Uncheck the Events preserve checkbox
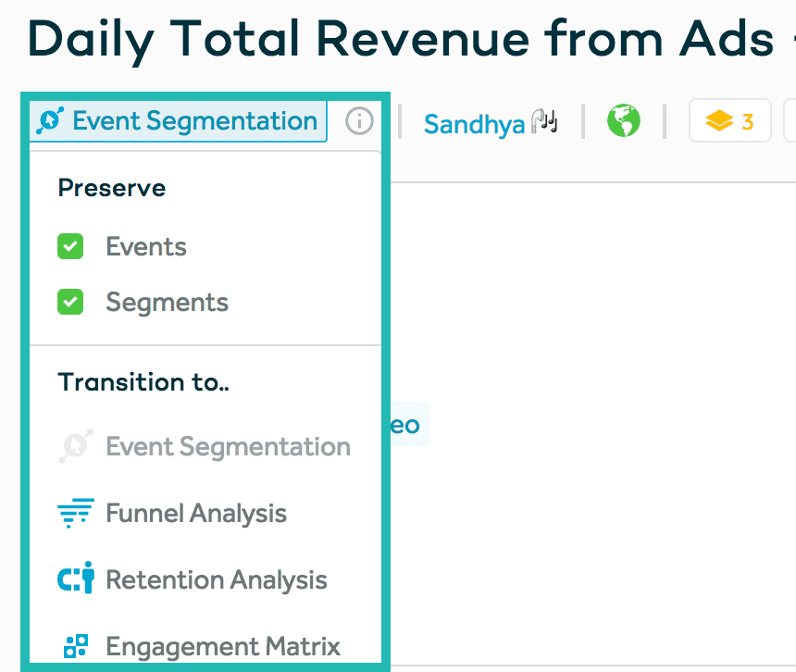Screen dimensions: 796x672 click(x=70, y=247)
